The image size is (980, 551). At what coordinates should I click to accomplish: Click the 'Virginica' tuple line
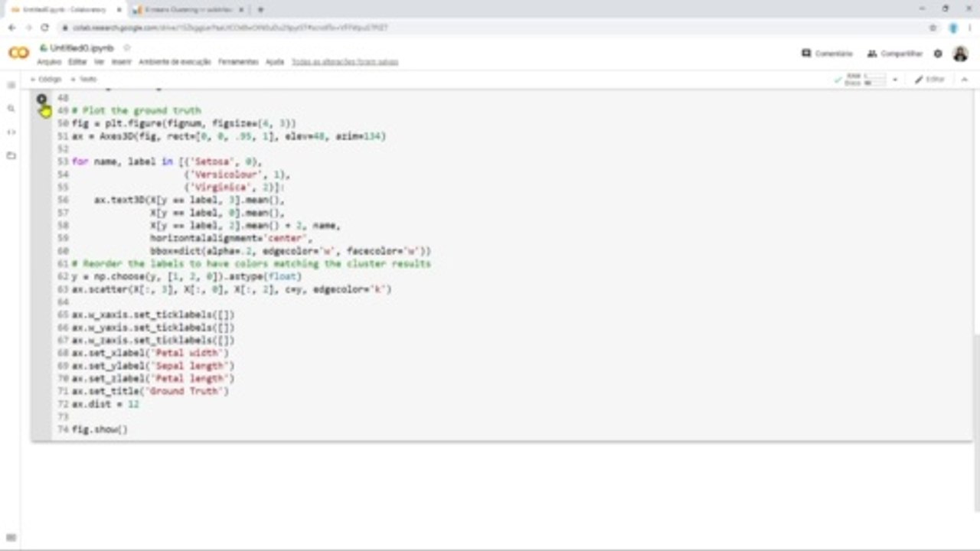(x=234, y=187)
